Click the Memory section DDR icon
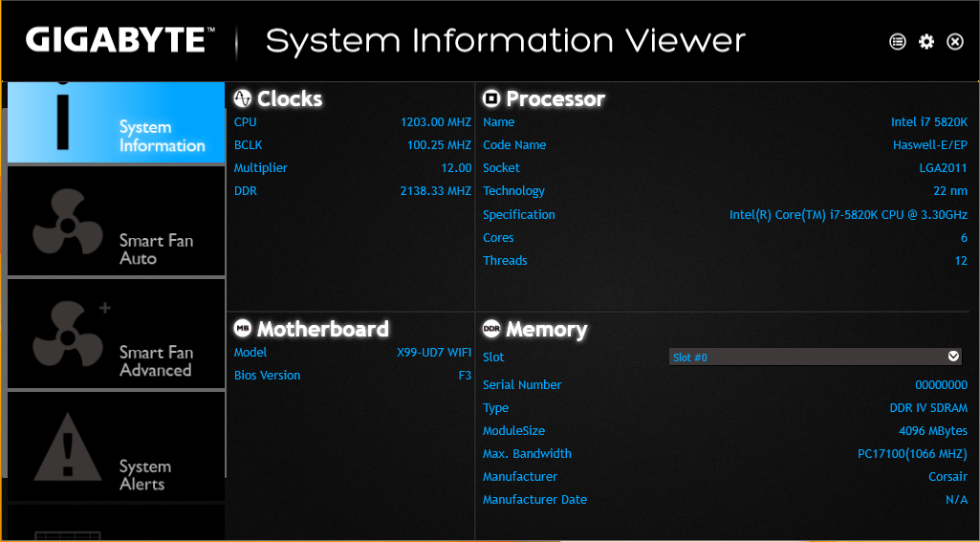This screenshot has width=980, height=542. [491, 328]
